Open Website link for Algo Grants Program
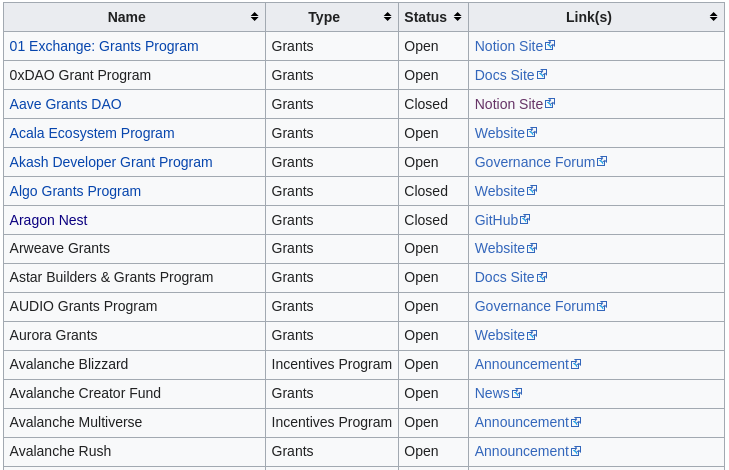Screen dimensions: 729x470 click(x=506, y=191)
